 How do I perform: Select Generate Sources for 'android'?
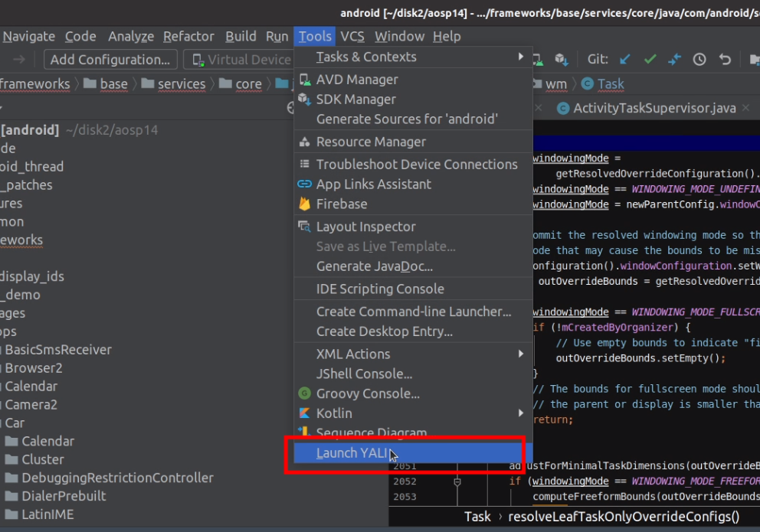(413, 119)
